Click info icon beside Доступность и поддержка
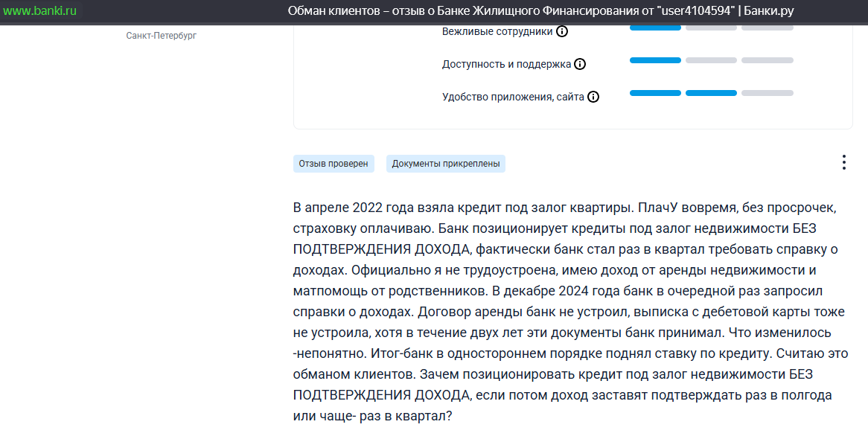 point(580,64)
